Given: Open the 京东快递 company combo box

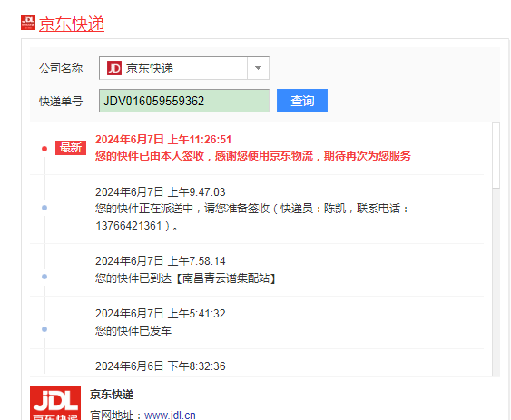Looking at the screenshot, I should tap(184, 68).
